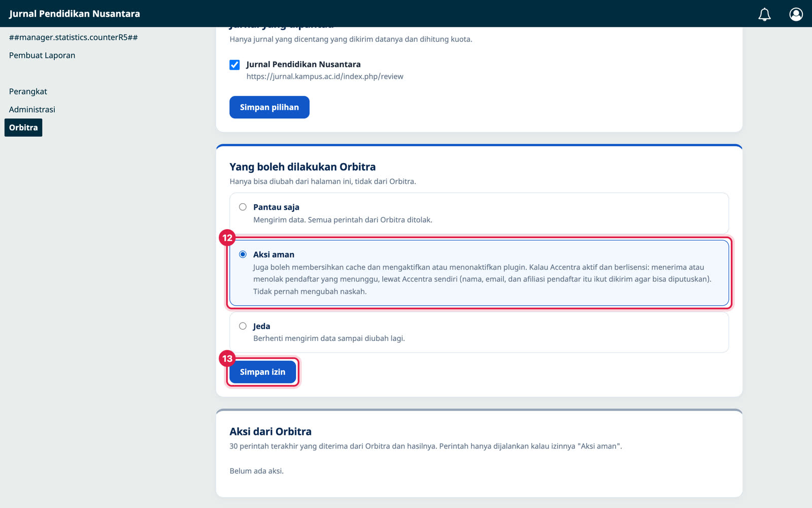Open Pembuat Laporan in the sidebar

click(42, 55)
